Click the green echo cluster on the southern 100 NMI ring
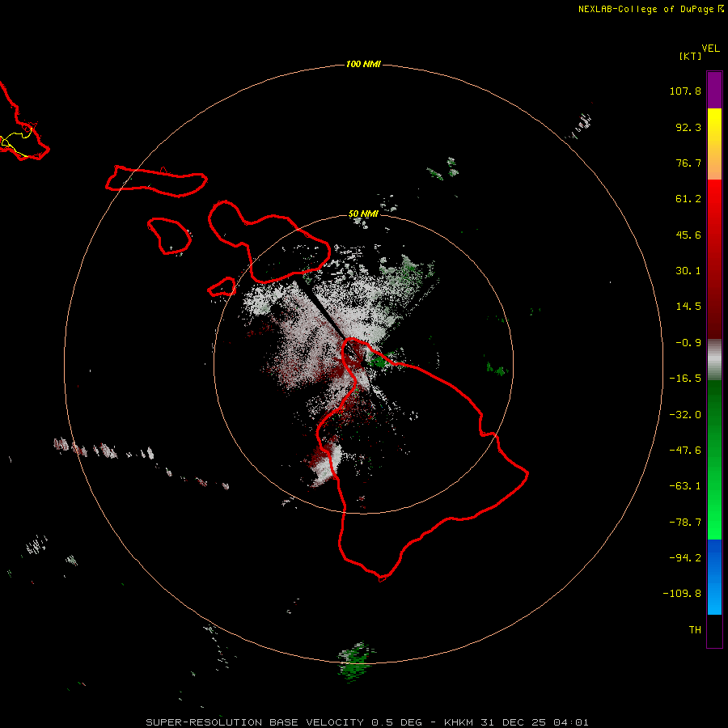The image size is (728, 728). pyautogui.click(x=353, y=662)
